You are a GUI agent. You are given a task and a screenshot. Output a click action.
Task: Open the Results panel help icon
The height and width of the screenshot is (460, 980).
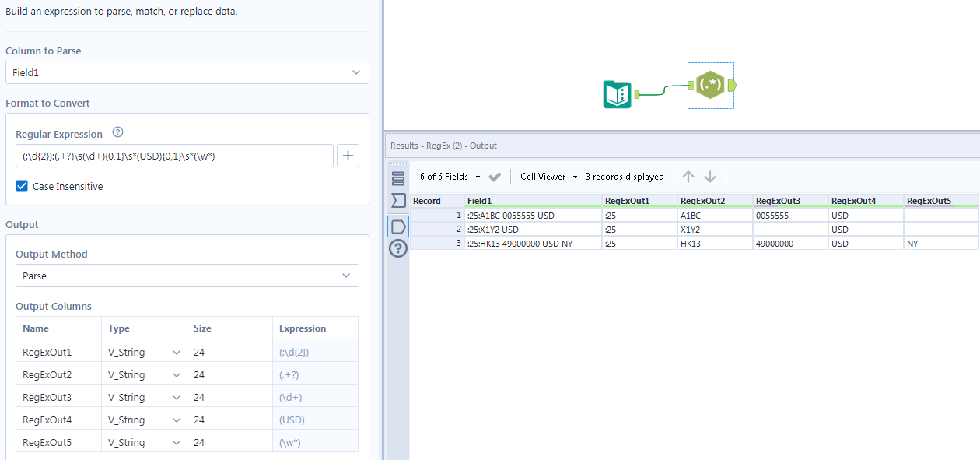[x=398, y=248]
